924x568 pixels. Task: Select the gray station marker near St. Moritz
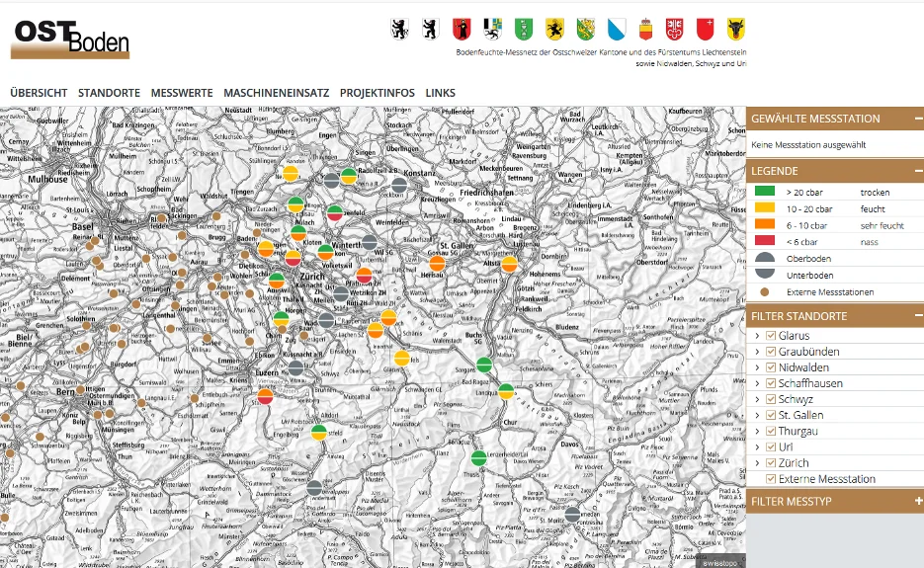pos(572,514)
